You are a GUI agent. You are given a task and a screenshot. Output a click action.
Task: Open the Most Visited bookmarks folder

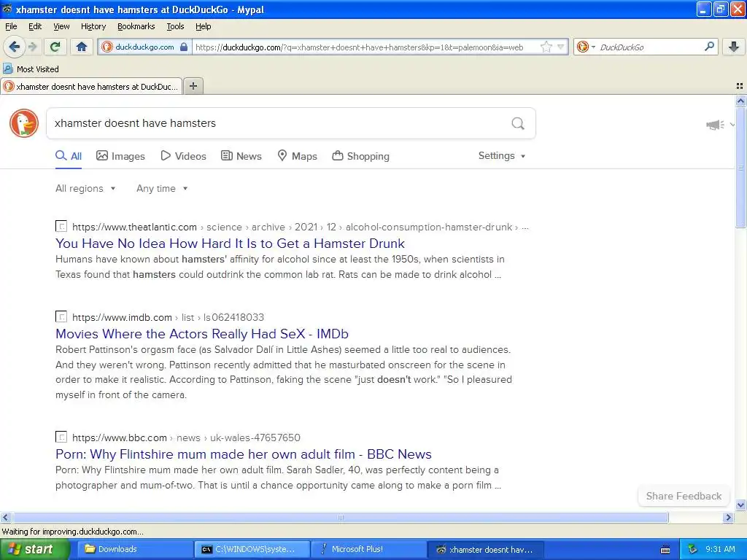(x=31, y=69)
